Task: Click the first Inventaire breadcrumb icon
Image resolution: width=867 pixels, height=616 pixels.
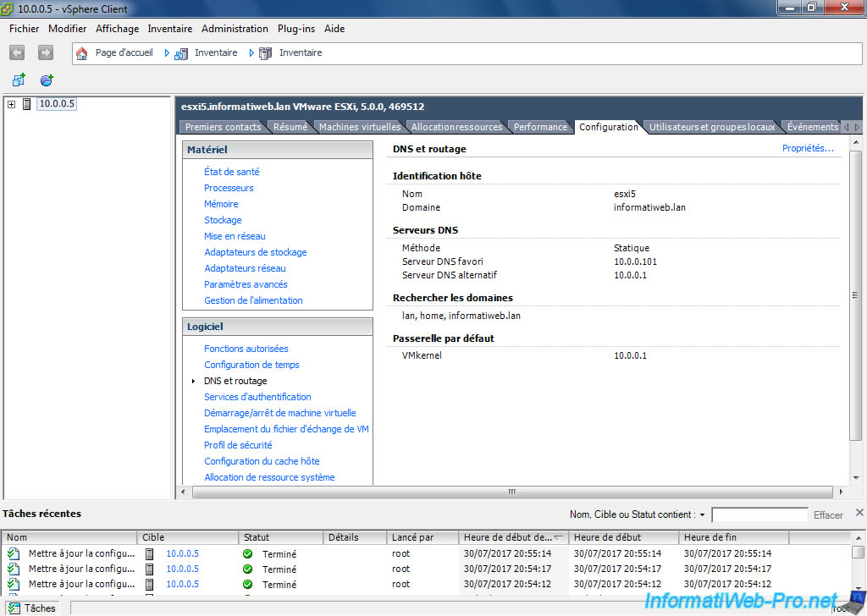Action: (181, 53)
